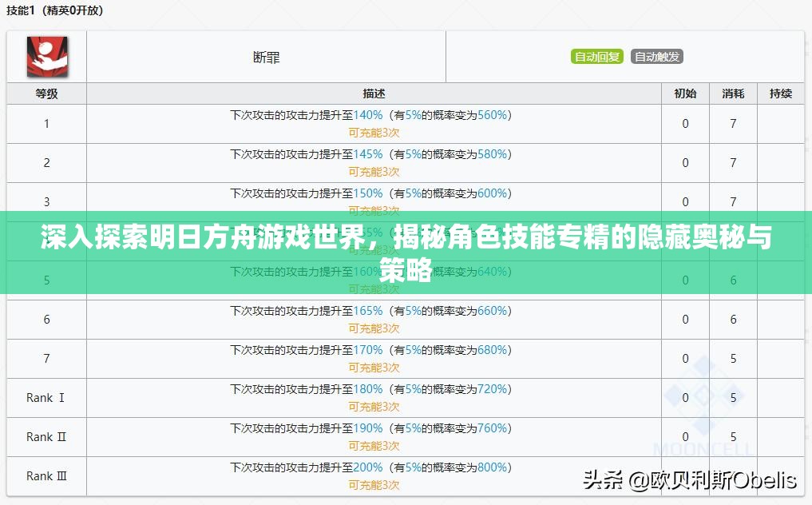Image resolution: width=812 pixels, height=505 pixels.
Task: Open the 560% probability link in row 1
Action: [x=493, y=115]
